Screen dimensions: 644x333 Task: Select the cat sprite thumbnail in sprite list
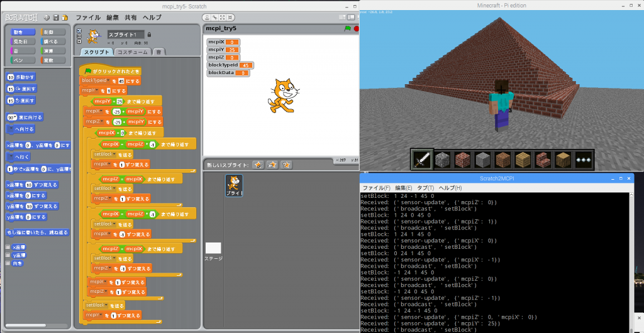[x=234, y=185]
